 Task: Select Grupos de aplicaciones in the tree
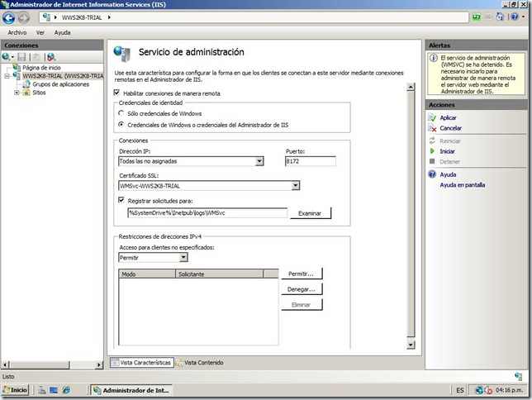click(x=61, y=84)
